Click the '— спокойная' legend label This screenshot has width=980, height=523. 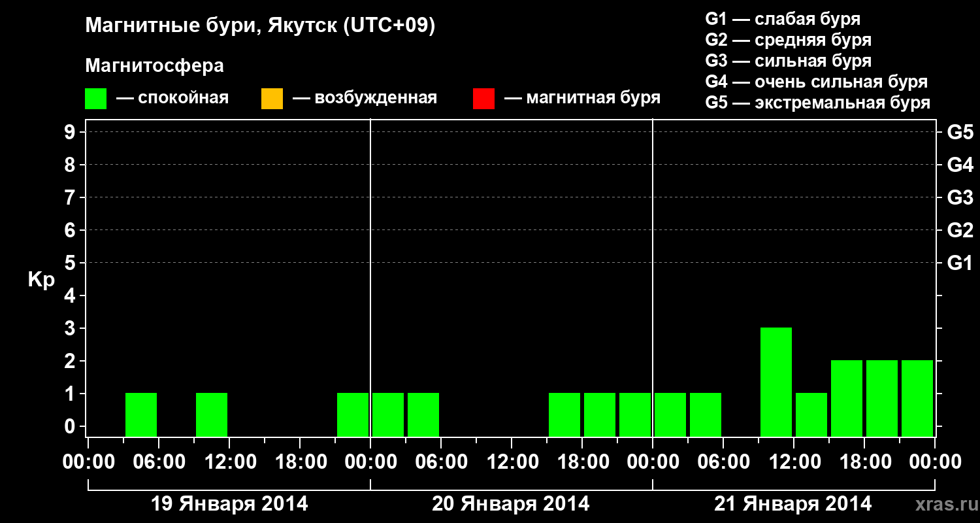172,98
